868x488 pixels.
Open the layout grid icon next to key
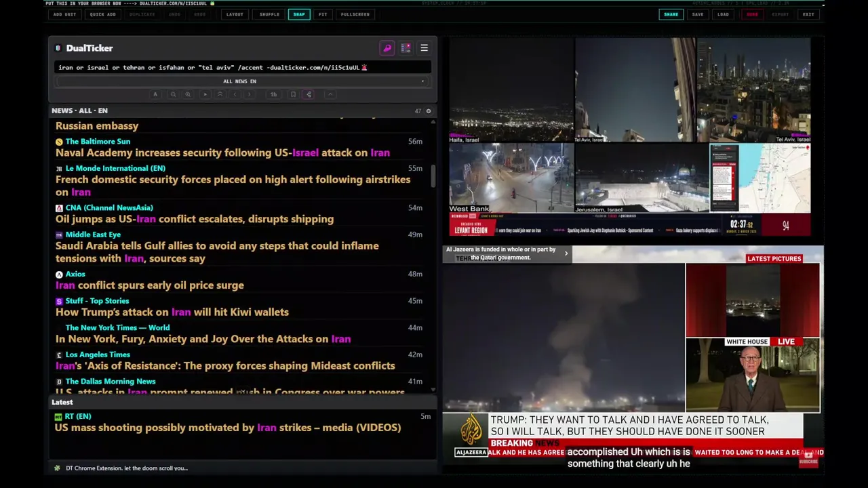tap(406, 48)
